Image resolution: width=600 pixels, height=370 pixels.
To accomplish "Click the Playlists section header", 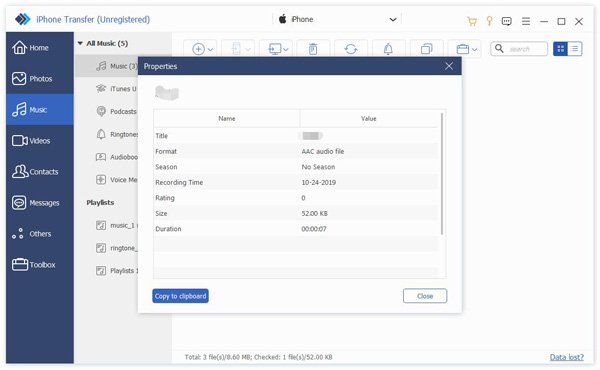I will (100, 202).
